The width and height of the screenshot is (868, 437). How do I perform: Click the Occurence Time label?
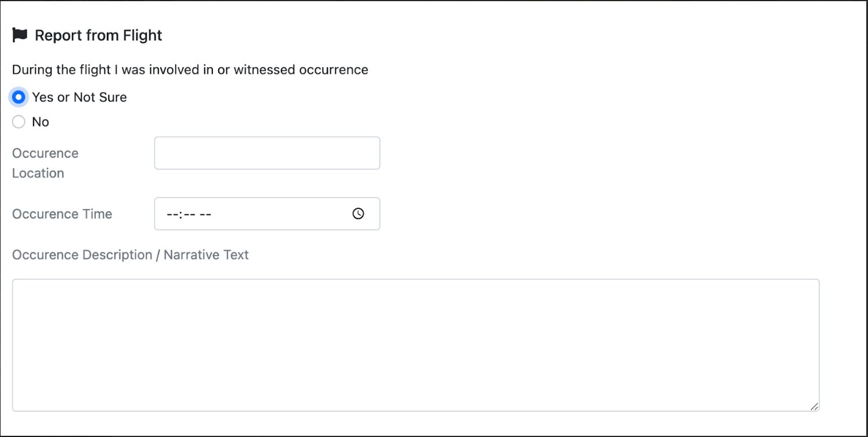62,214
